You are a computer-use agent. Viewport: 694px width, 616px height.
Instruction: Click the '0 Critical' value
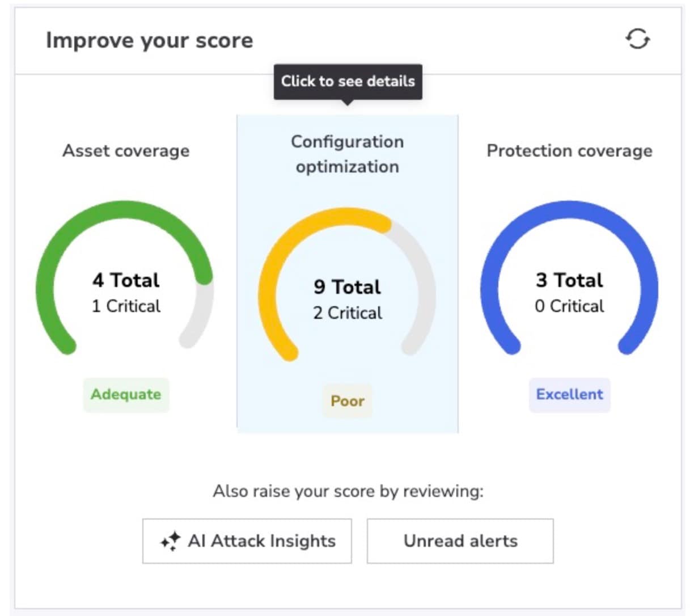pyautogui.click(x=570, y=306)
